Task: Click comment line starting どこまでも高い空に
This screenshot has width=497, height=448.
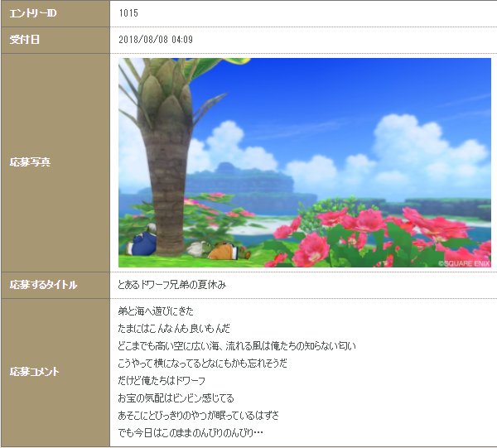Action: pos(237,346)
